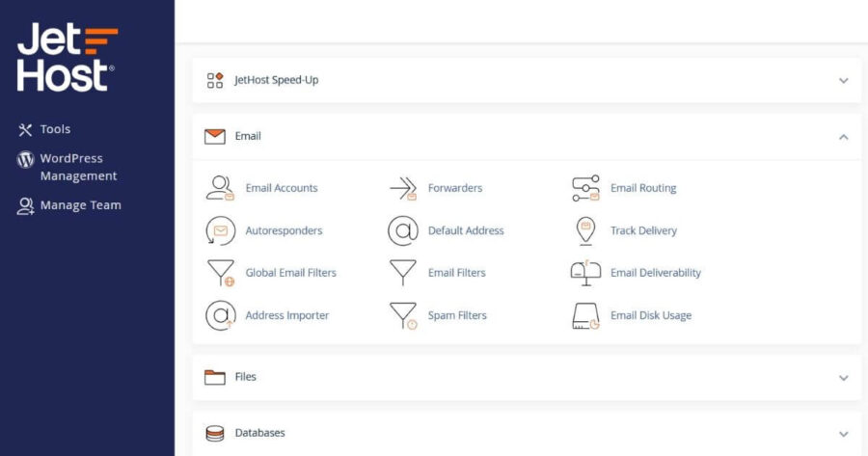Click the JetHost Speed-Up squares icon
Screen dimensions: 868x456
click(215, 80)
